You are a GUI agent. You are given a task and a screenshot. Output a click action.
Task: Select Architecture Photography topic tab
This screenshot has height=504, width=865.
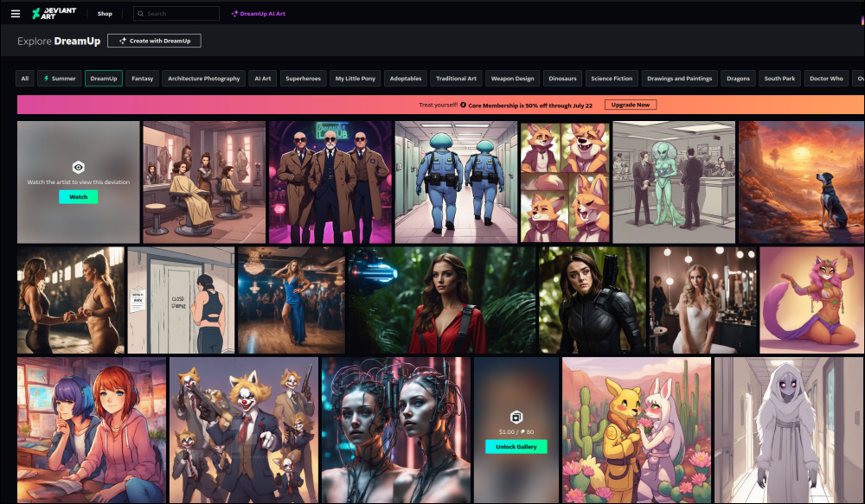tap(204, 79)
